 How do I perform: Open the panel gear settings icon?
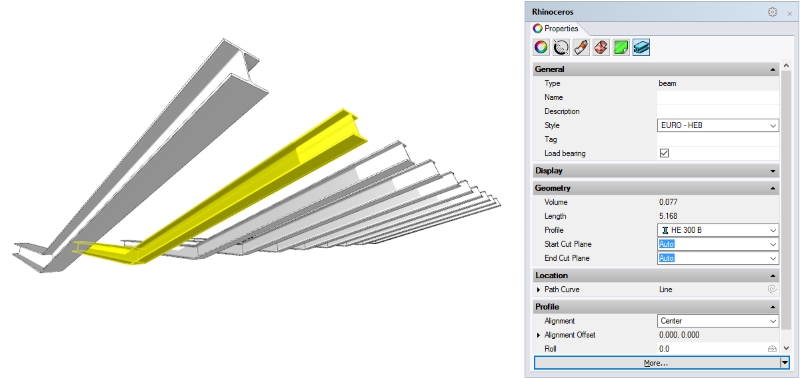pos(772,12)
